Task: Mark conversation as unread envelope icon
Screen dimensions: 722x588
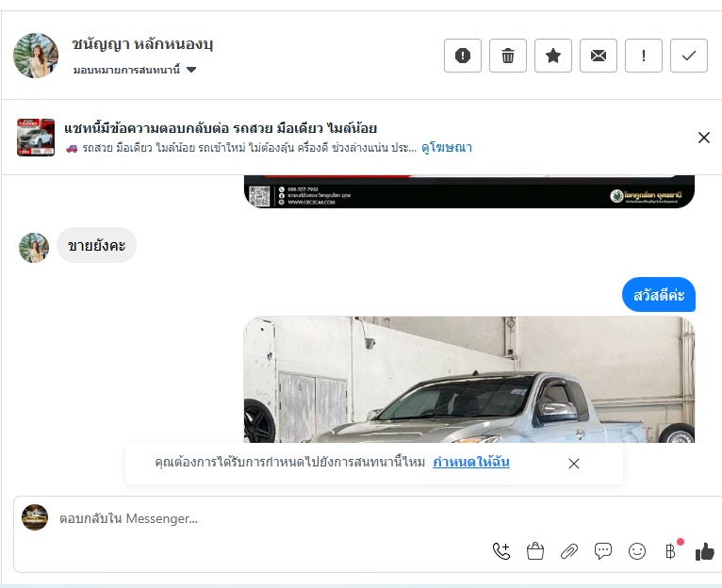Action: tap(599, 56)
